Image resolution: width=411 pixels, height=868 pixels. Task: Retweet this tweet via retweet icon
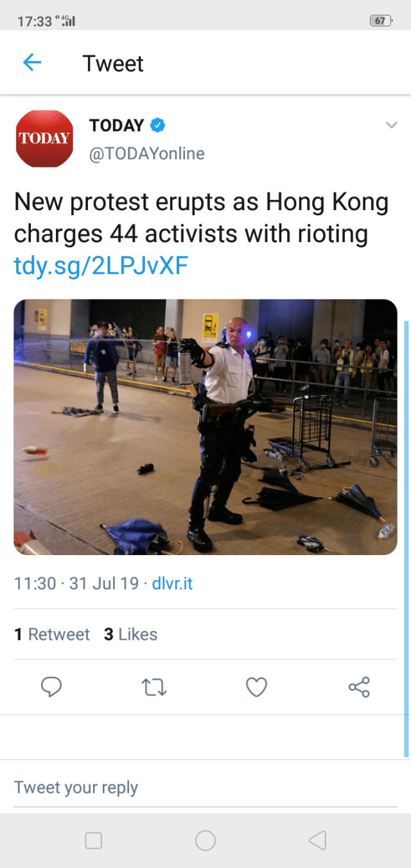point(154,687)
